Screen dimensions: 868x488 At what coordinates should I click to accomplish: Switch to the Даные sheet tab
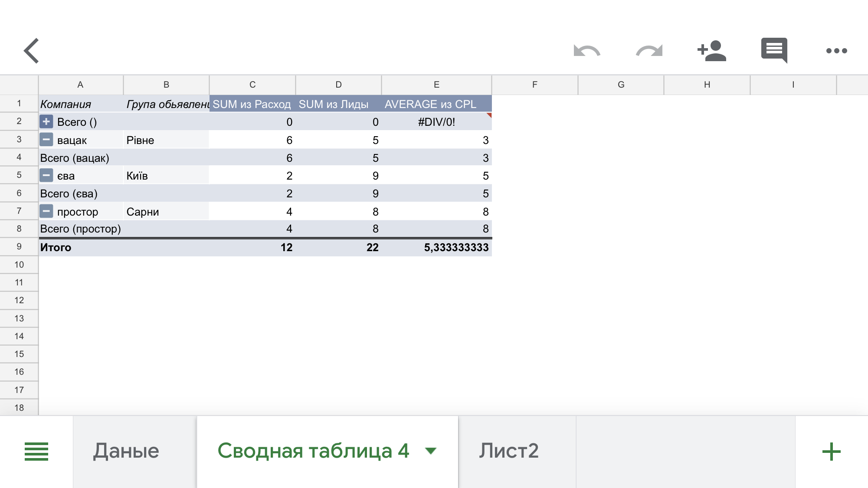point(135,451)
